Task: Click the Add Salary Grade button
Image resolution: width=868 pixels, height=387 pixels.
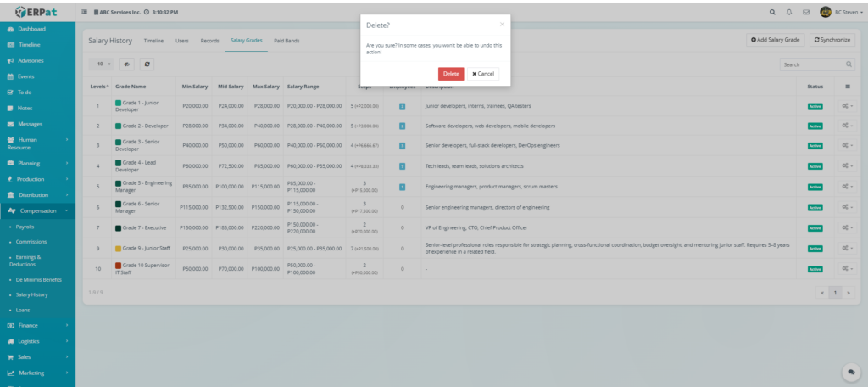Action: pyautogui.click(x=775, y=40)
